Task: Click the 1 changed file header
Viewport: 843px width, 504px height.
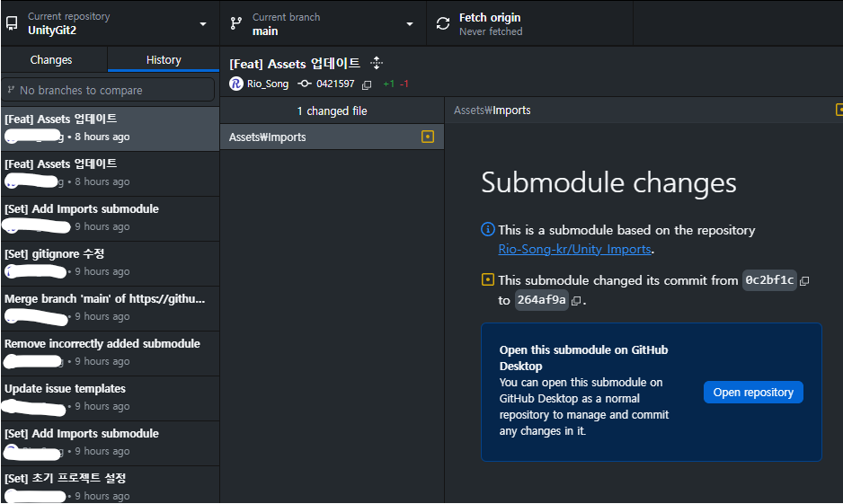Action: (332, 111)
